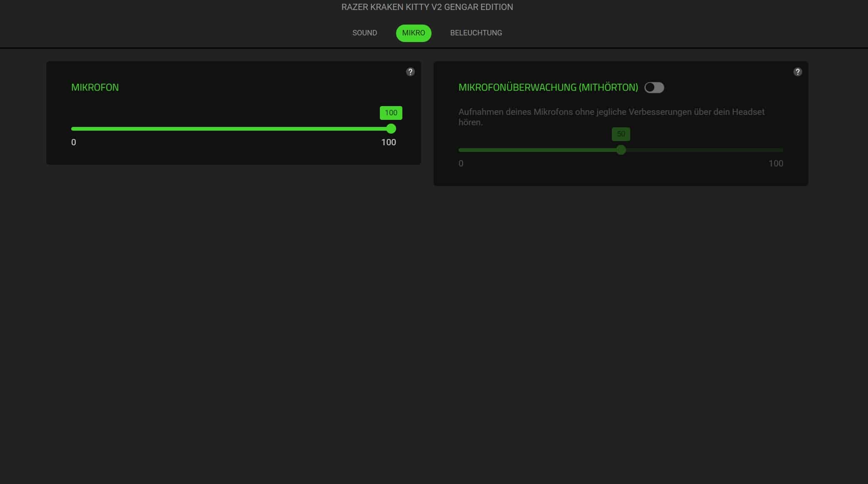Click the 100 label under Mikrofon slider

(x=388, y=142)
